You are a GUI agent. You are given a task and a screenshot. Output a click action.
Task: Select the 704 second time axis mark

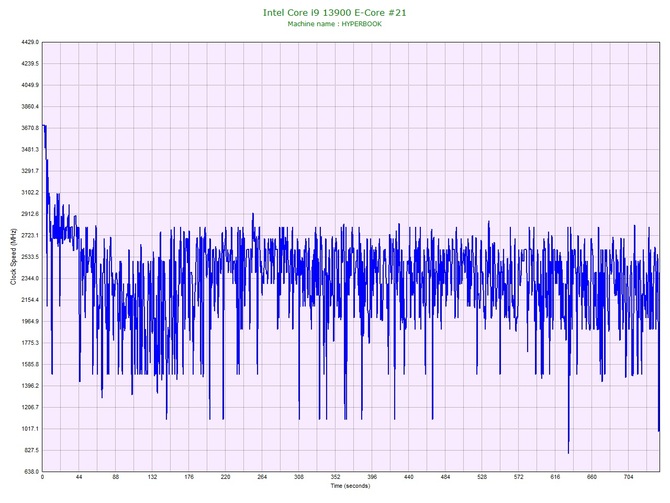click(629, 478)
